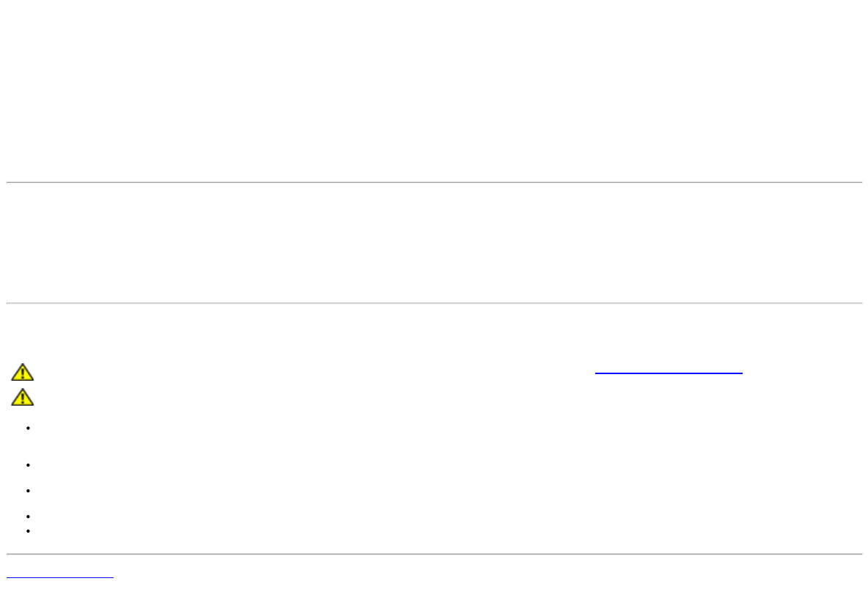Click the first bullet point in the list
This screenshot has width=868, height=592.
(26, 428)
